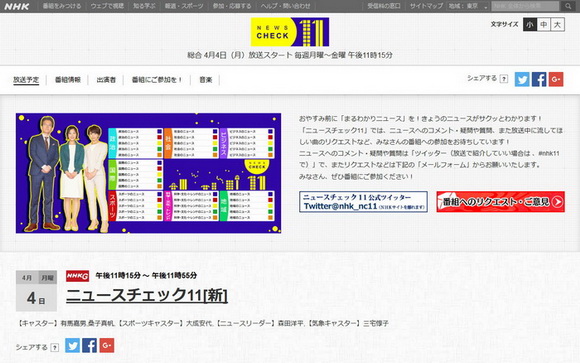
Task: Share episode on Google+ below cast list
Action: pos(107,345)
